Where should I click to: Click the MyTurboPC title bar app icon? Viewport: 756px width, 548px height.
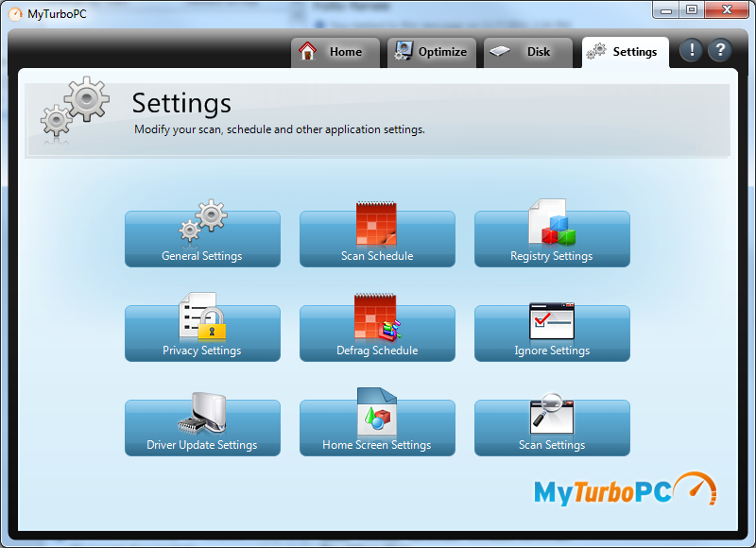pos(15,14)
